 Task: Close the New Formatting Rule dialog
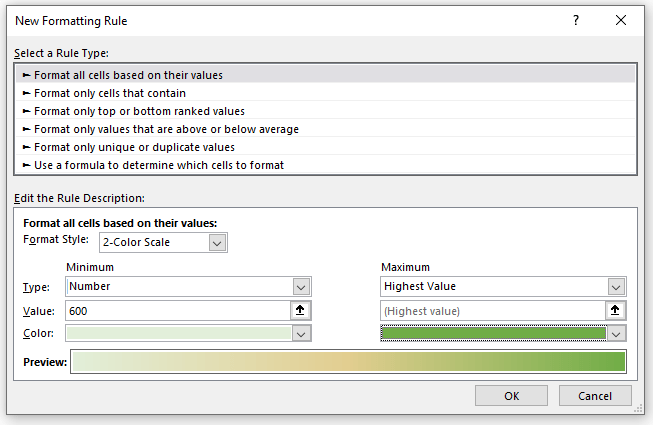(621, 20)
